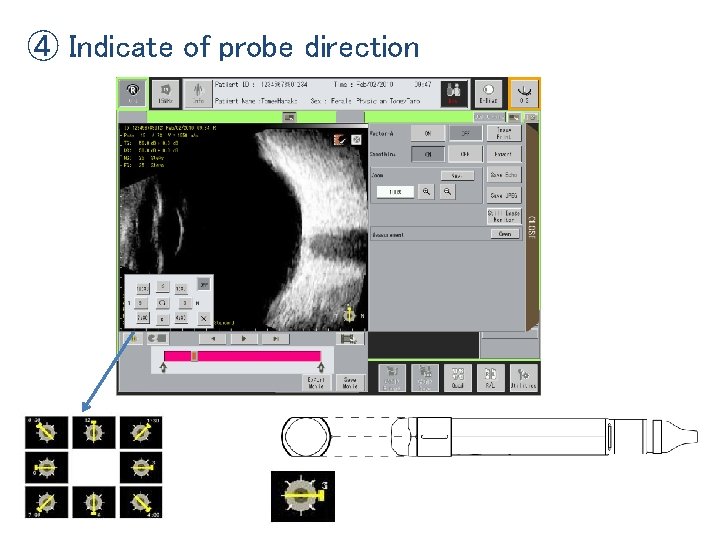Image resolution: width=720 pixels, height=540 pixels.
Task: Click the 12 o'clock probe icon in legend
Action: (x=94, y=432)
